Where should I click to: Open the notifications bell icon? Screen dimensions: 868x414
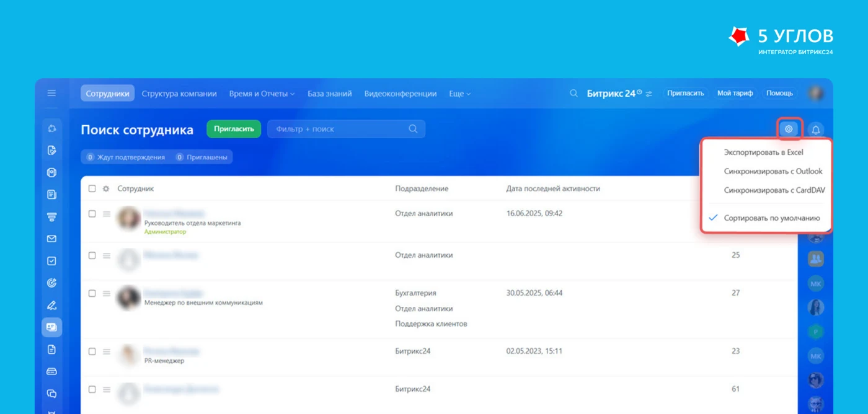pyautogui.click(x=816, y=130)
